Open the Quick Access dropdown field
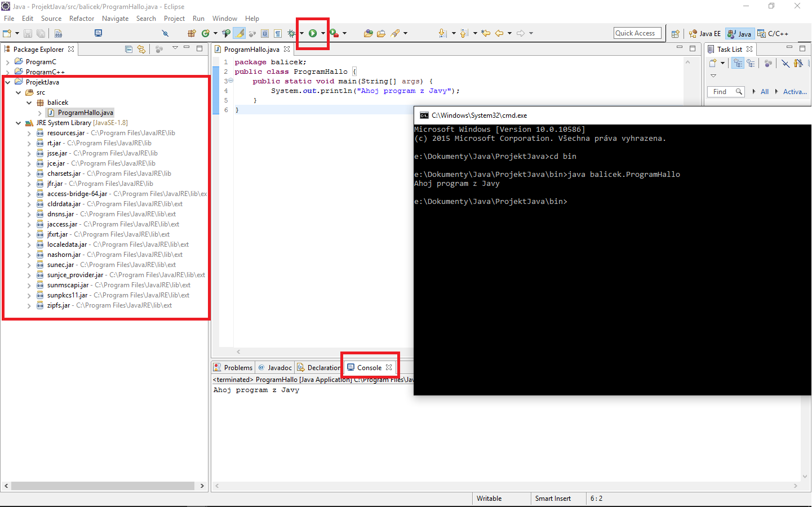812x507 pixels. click(637, 33)
